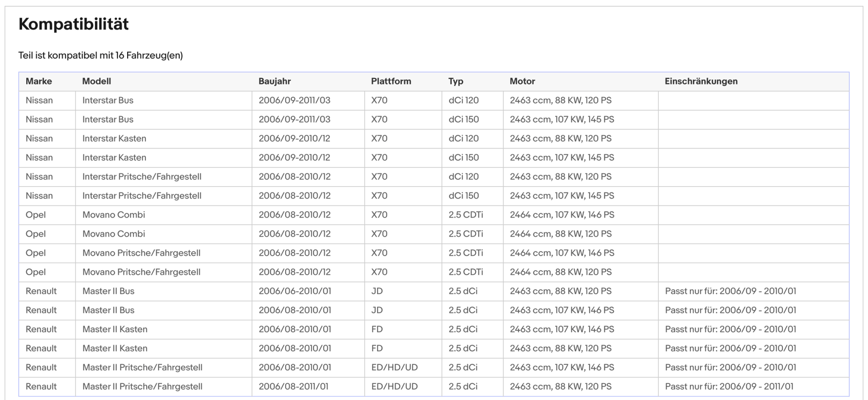The image size is (868, 400).
Task: Select Interstar Bus model in the dCi 120 row
Action: click(107, 100)
